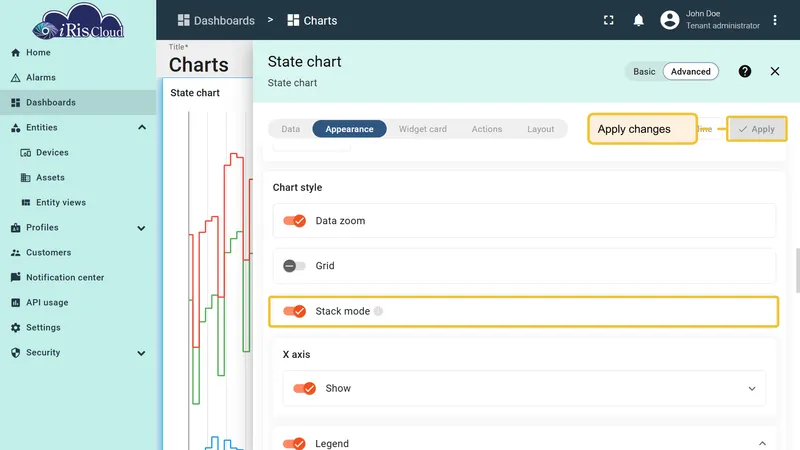
Task: Click Stack mode info hint icon
Action: point(378,311)
